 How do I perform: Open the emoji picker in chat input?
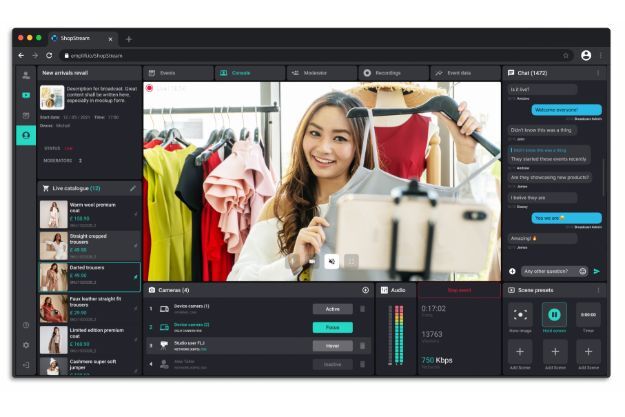[x=582, y=271]
